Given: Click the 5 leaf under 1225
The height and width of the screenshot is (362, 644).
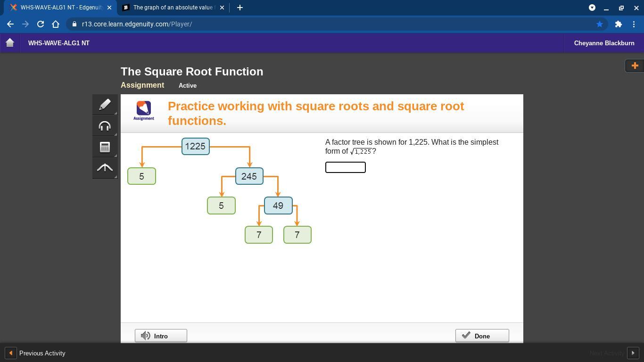Looking at the screenshot, I should tap(141, 176).
